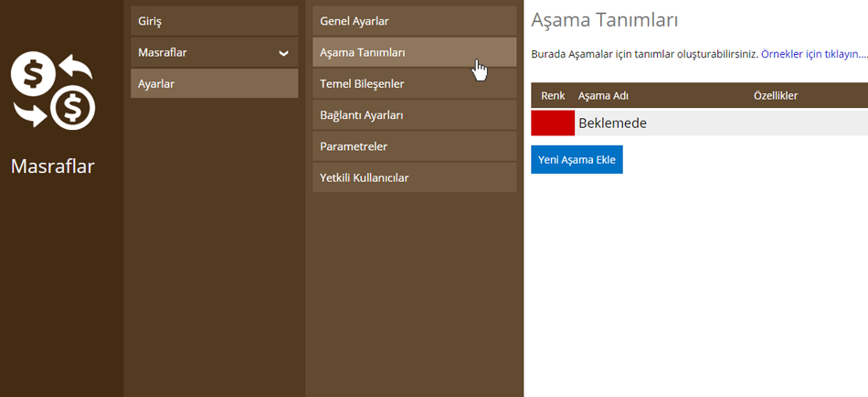The height and width of the screenshot is (397, 868).
Task: Open Yetkili Kullanıcılar settings
Action: 415,178
